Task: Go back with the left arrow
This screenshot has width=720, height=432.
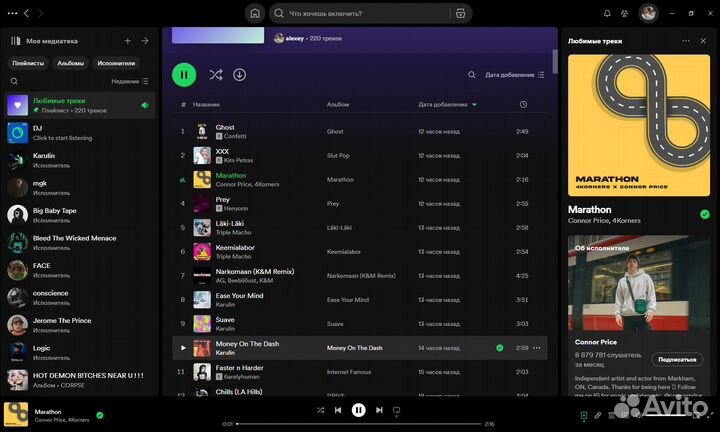Action: [x=27, y=13]
